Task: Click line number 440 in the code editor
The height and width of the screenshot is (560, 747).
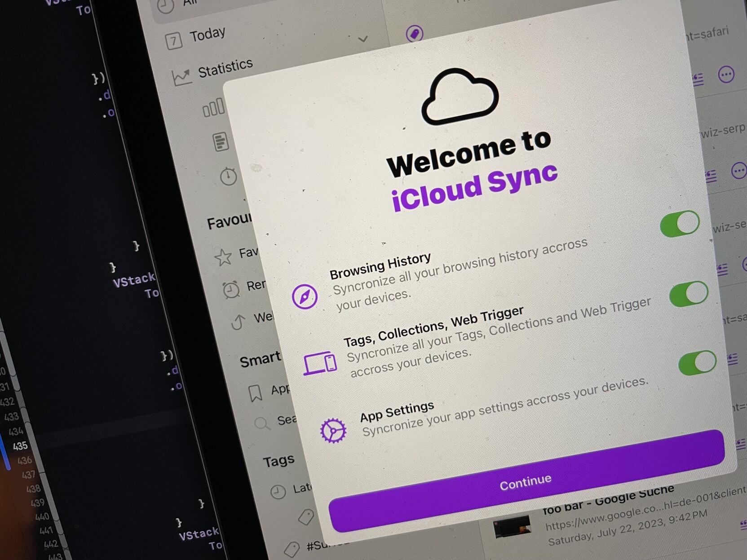Action: pos(42,517)
